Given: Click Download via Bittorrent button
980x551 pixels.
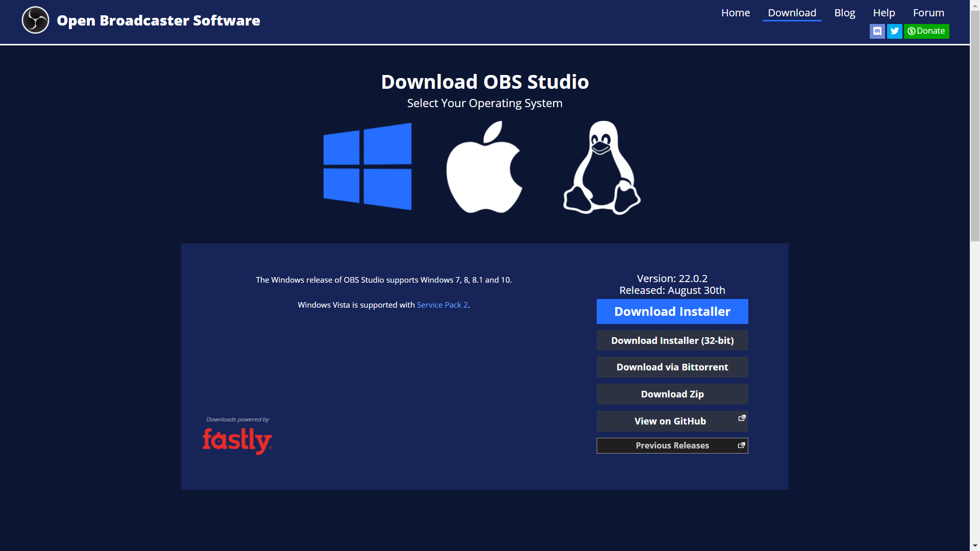Looking at the screenshot, I should (x=672, y=367).
